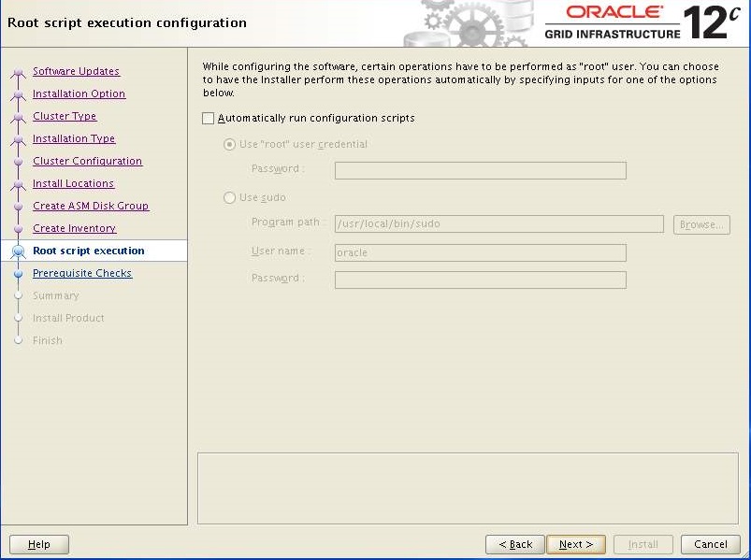This screenshot has width=751, height=560.
Task: Go to Prerequisite Checks step
Action: [82, 273]
